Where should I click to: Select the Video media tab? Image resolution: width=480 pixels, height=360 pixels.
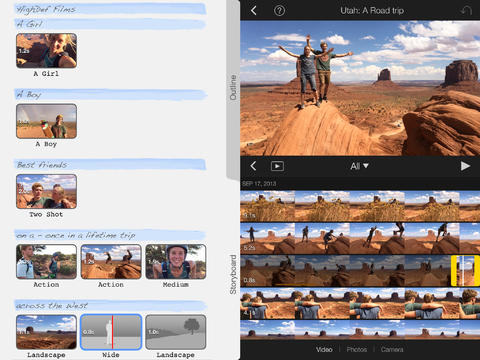(x=324, y=349)
